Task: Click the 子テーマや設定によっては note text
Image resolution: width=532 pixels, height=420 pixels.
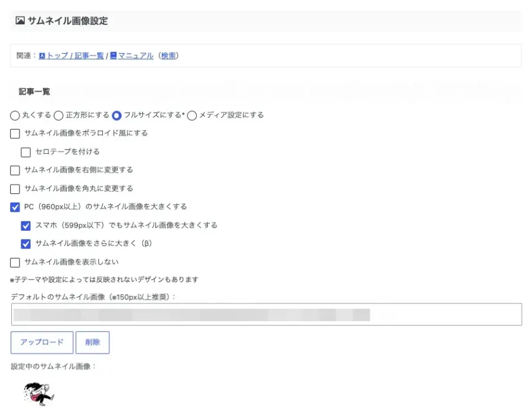Action: tap(104, 279)
